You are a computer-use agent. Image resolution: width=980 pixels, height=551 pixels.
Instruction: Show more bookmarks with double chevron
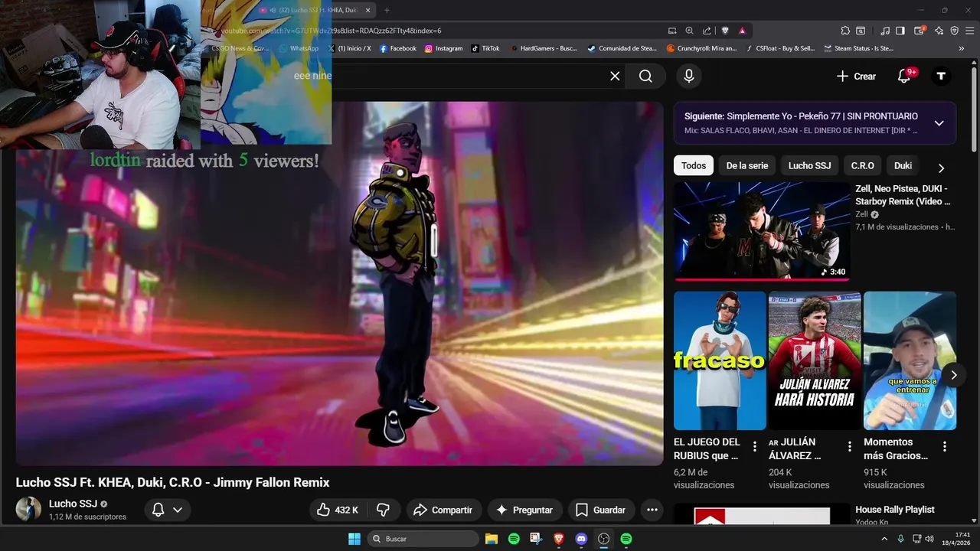click(x=962, y=48)
